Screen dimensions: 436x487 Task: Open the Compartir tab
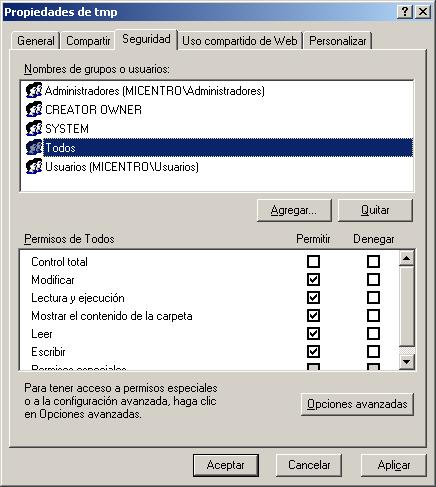point(88,41)
